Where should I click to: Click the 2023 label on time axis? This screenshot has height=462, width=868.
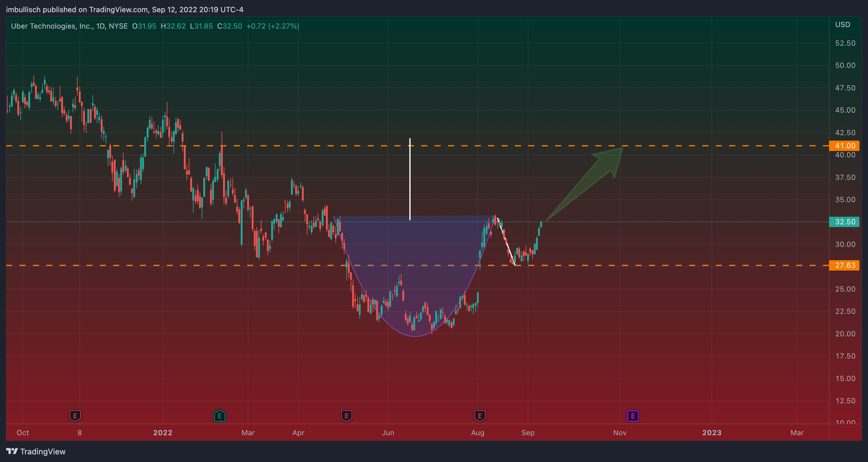[x=712, y=433]
